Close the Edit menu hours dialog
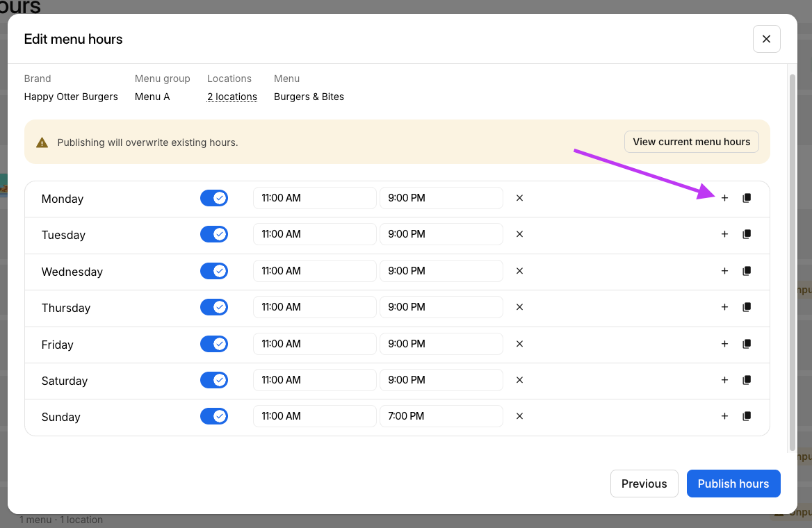This screenshot has height=528, width=812. point(766,39)
